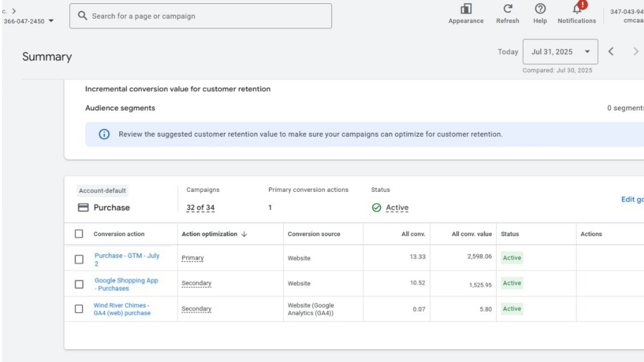The height and width of the screenshot is (362, 644).
Task: Click the search magnifier icon
Action: (82, 16)
